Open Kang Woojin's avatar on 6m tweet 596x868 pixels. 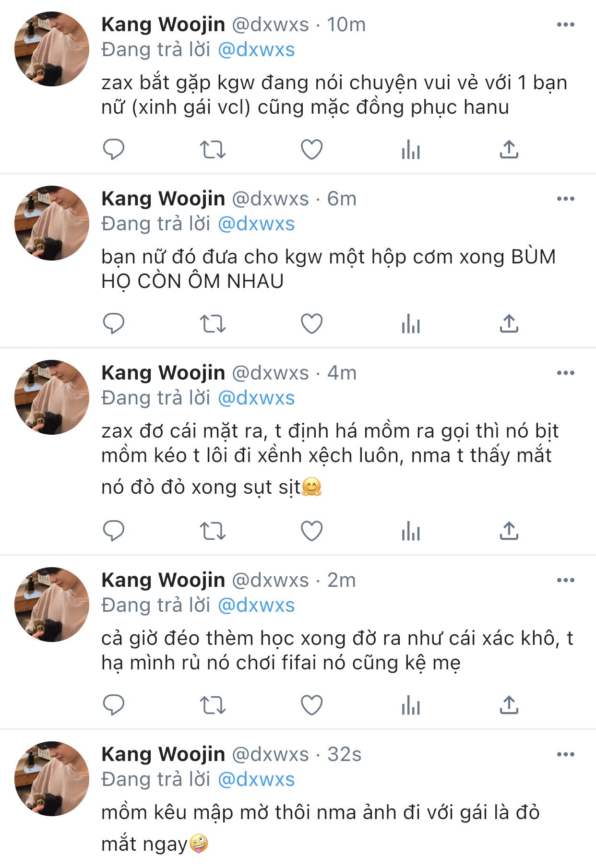tap(52, 223)
